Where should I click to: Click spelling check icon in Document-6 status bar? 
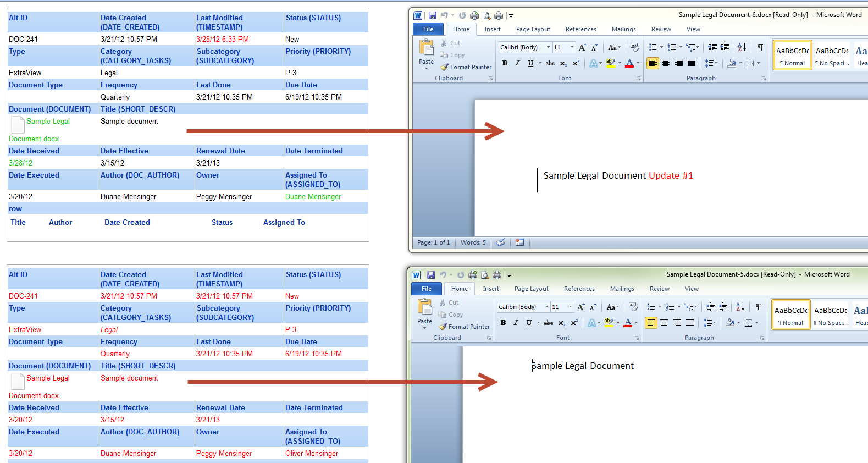[500, 242]
